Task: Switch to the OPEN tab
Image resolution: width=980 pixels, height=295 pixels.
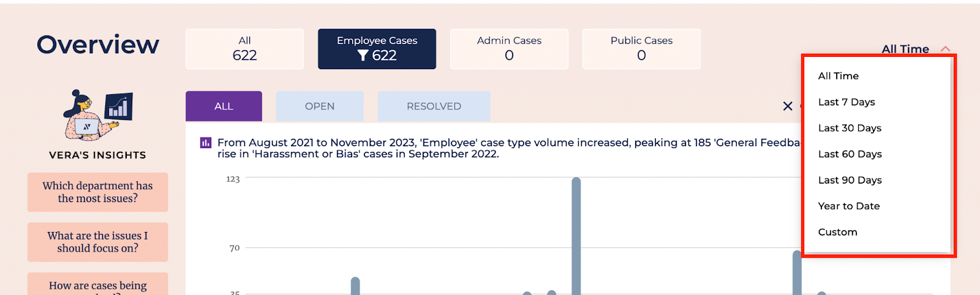Action: [320, 106]
